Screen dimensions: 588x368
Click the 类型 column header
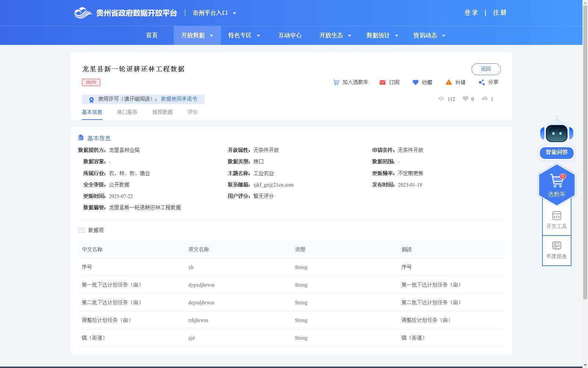tap(300, 250)
